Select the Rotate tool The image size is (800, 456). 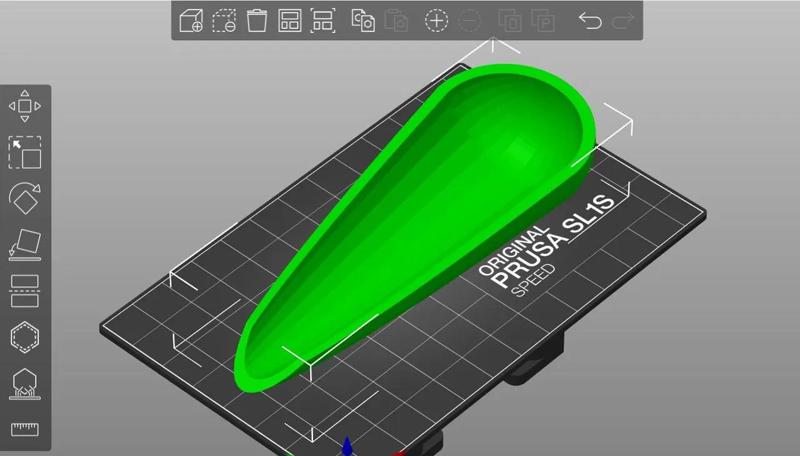click(24, 198)
